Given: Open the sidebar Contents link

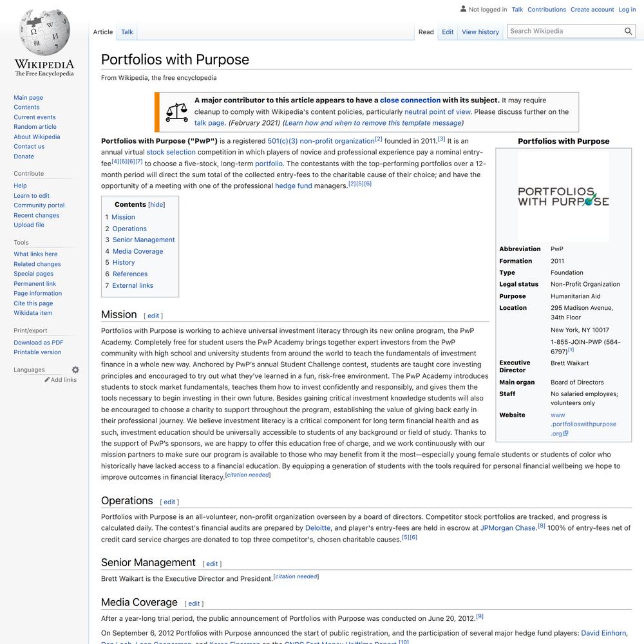Looking at the screenshot, I should (x=26, y=107).
